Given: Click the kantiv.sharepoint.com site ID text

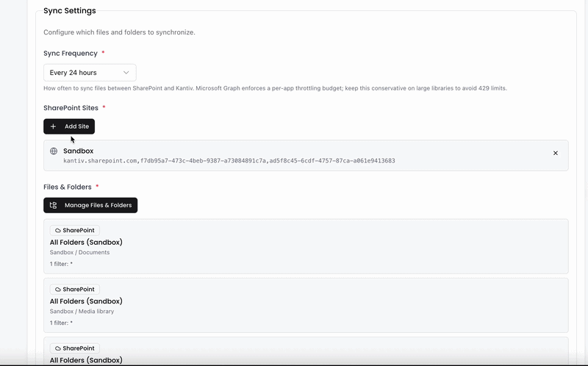Looking at the screenshot, I should [x=229, y=161].
